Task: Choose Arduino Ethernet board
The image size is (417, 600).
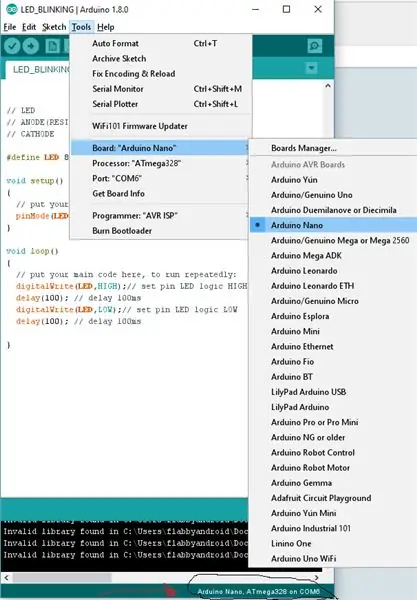Action: pos(333,347)
